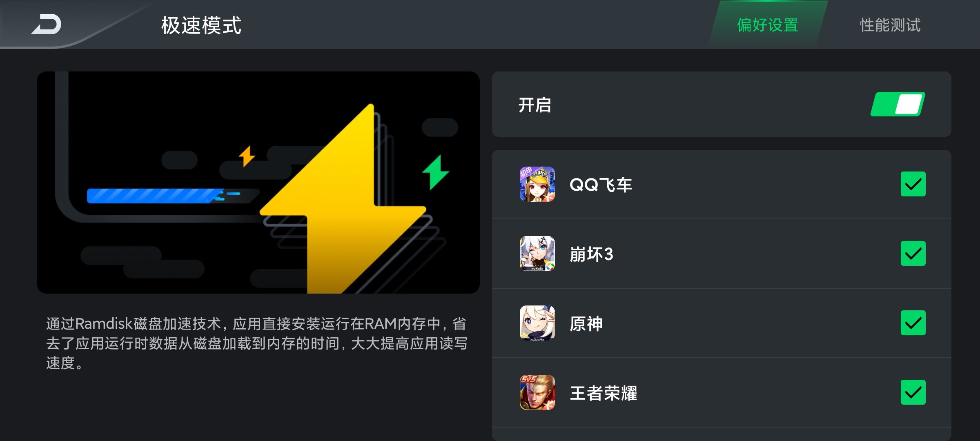
Task: Select the 极速模式 page title
Action: [x=201, y=25]
